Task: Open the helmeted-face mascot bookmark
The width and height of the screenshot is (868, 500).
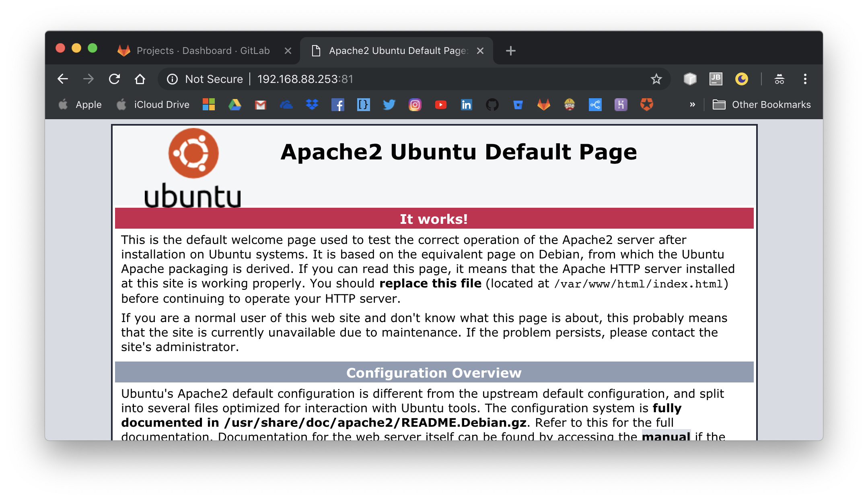Action: pos(570,105)
